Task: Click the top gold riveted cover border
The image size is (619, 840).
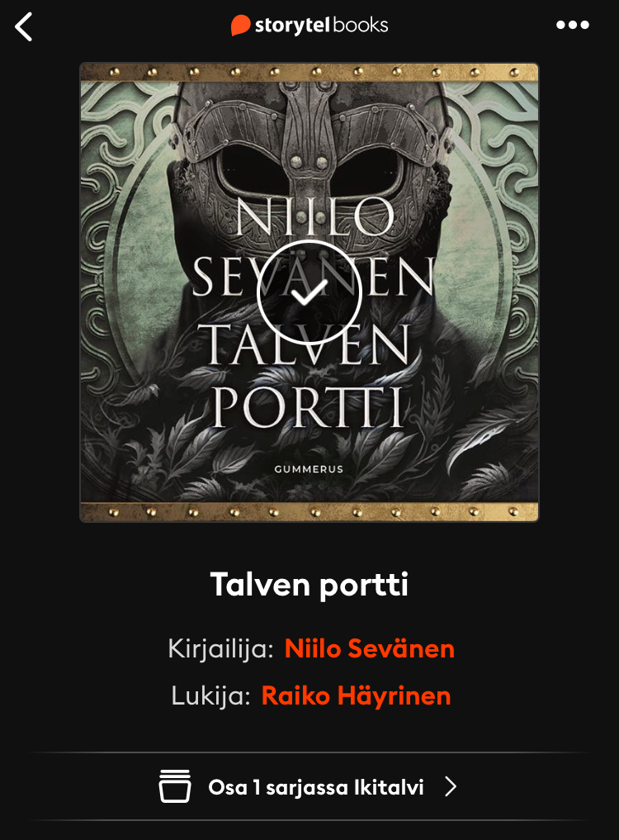Action: 309,72
